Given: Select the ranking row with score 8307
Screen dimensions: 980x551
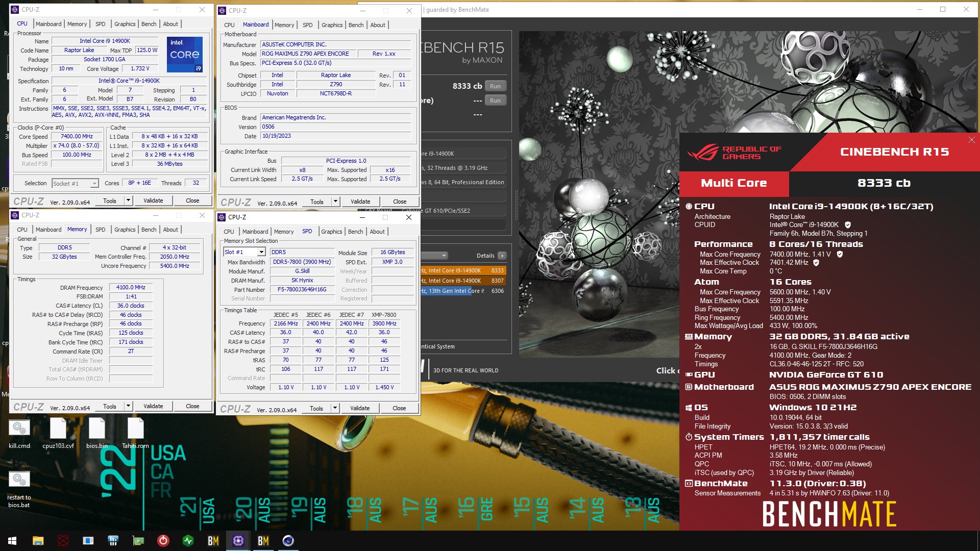Looking at the screenshot, I should 463,281.
